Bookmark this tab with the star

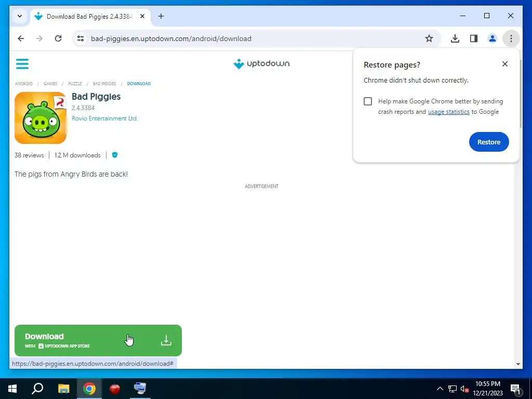point(429,38)
